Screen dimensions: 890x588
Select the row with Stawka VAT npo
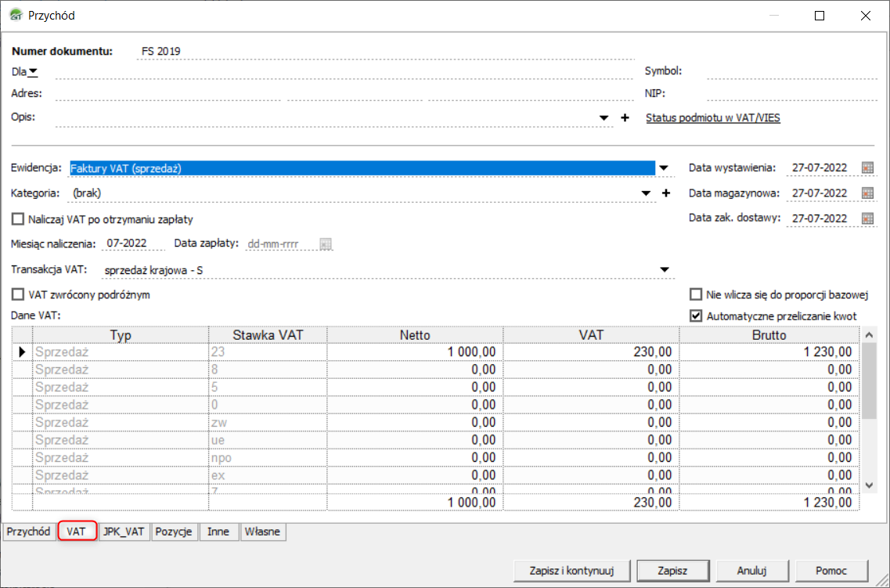coord(436,457)
